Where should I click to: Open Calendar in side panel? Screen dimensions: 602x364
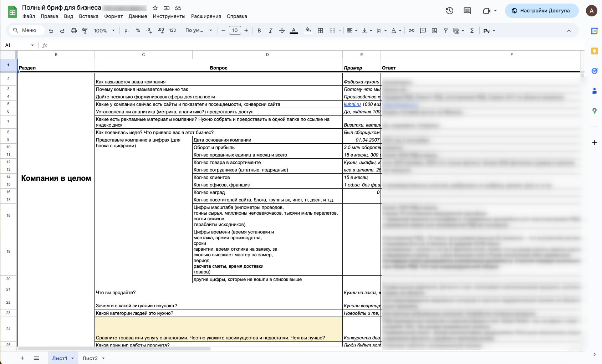point(595,31)
